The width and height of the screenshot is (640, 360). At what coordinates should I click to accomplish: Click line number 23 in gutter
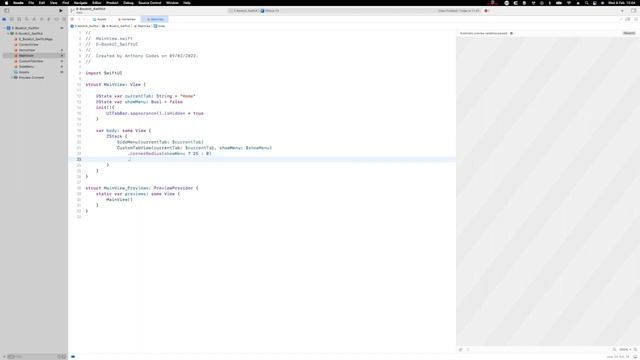coord(79,159)
